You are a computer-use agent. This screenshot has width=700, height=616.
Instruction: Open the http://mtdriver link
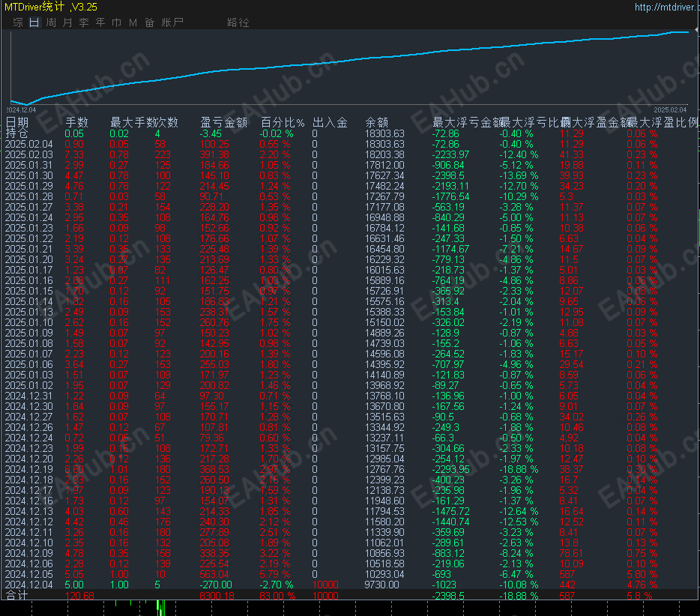[x=666, y=7]
